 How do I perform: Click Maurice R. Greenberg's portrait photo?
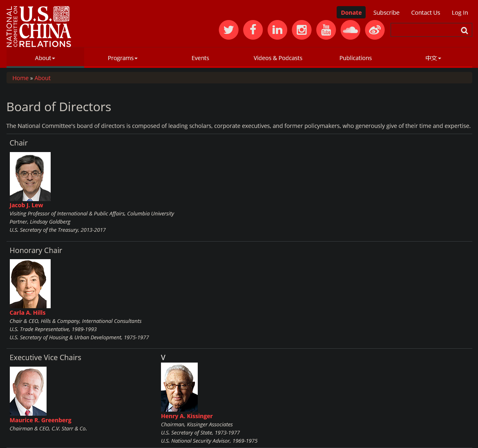(28, 391)
